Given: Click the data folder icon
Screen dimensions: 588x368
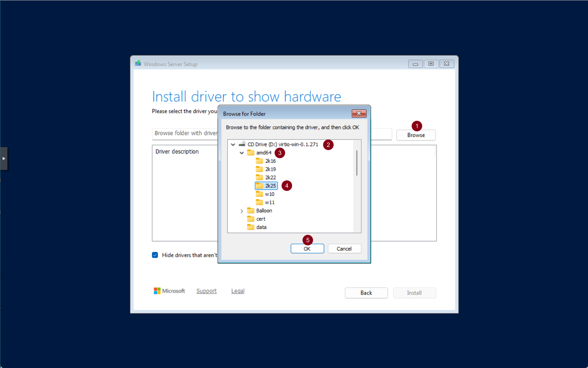Looking at the screenshot, I should pyautogui.click(x=251, y=227).
